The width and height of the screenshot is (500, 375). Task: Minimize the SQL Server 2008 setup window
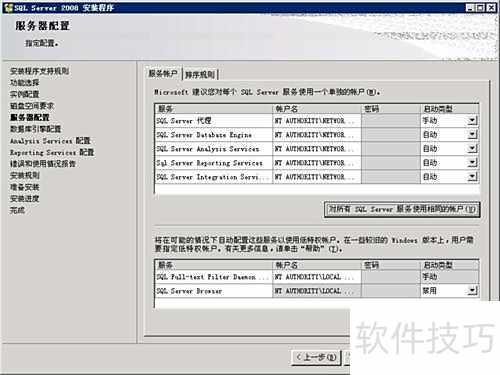click(470, 8)
